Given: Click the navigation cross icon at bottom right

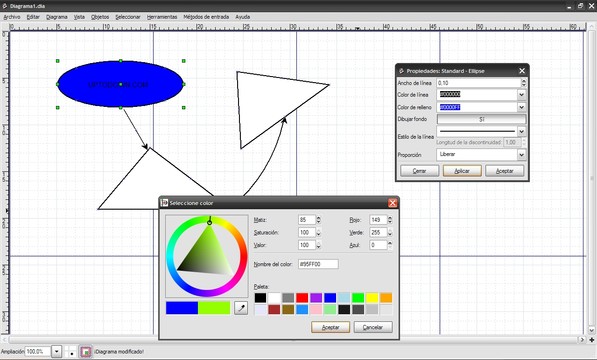Looking at the screenshot, I should [592, 339].
